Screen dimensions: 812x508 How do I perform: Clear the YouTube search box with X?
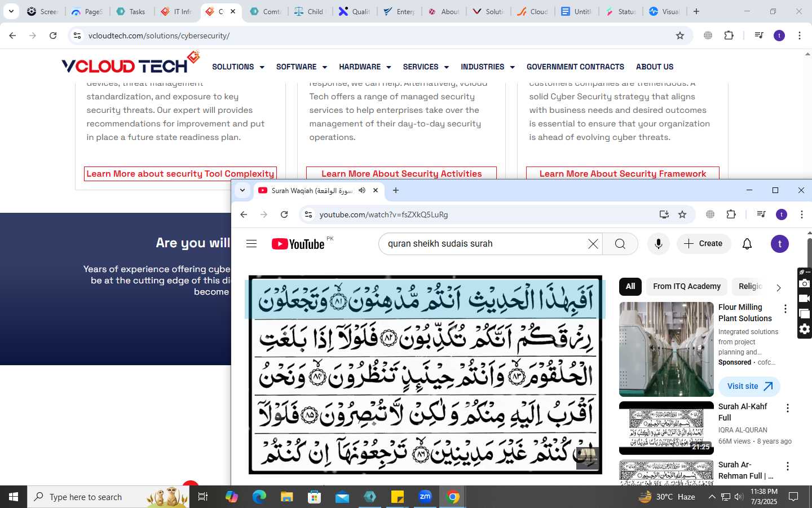593,244
